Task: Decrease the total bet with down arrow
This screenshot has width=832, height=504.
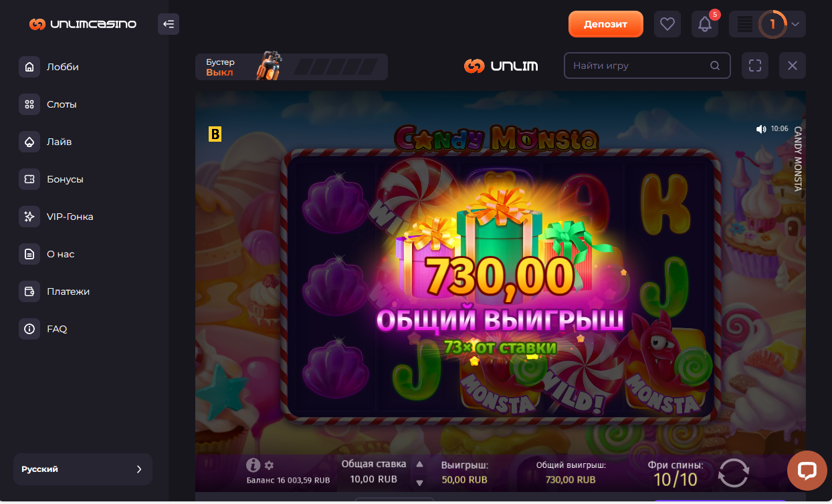Action: pyautogui.click(x=420, y=483)
